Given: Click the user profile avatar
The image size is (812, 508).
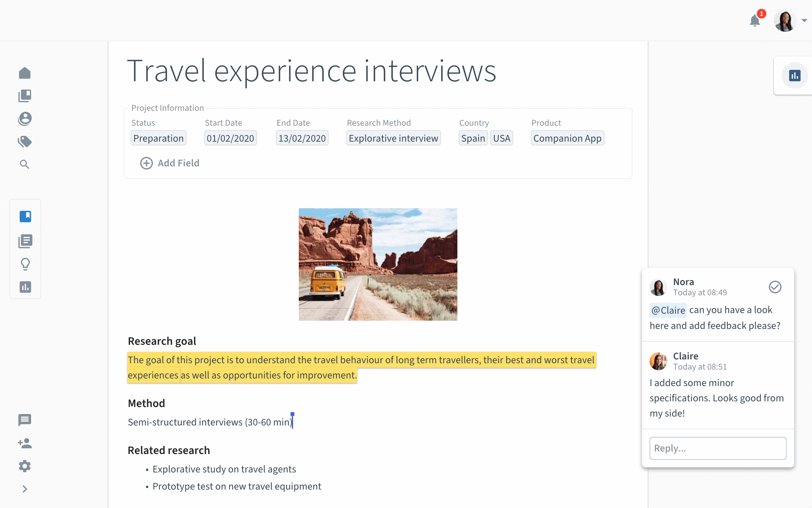Looking at the screenshot, I should pyautogui.click(x=785, y=21).
